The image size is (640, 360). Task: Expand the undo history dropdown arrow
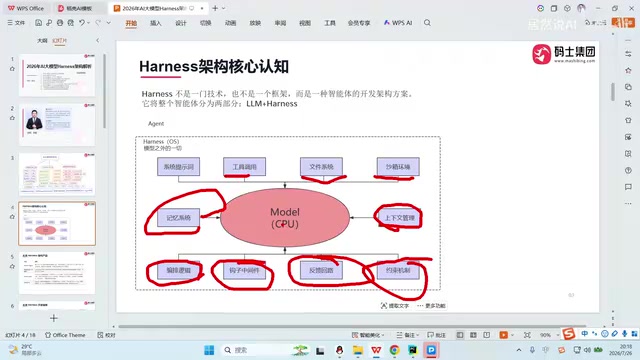click(89, 23)
